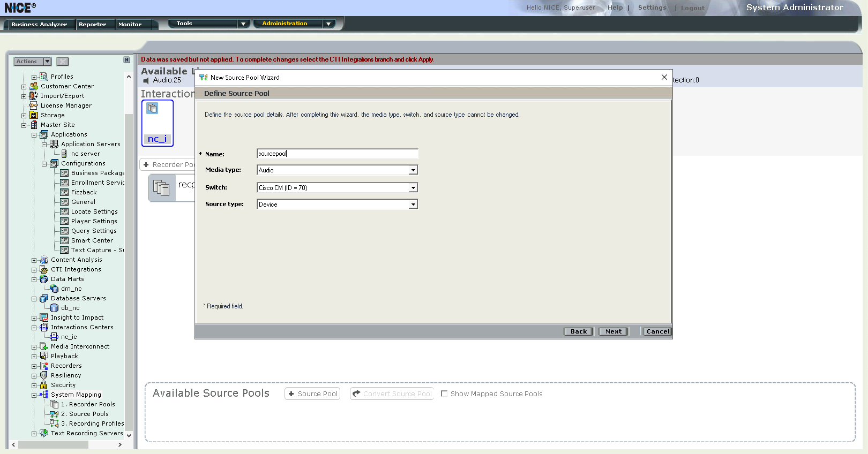
Task: Open the Business Analyzer tab
Action: [x=39, y=25]
